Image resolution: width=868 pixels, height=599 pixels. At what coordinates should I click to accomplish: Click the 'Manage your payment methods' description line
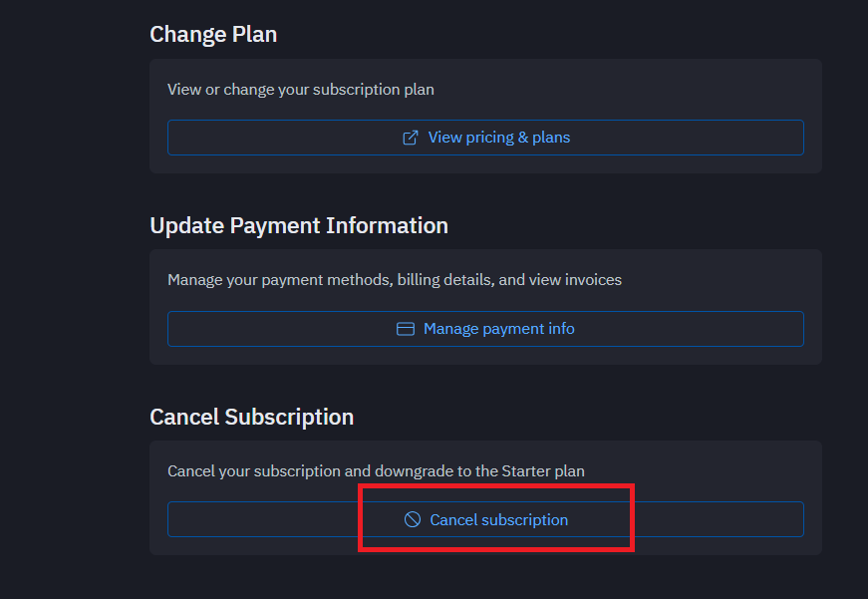click(395, 280)
